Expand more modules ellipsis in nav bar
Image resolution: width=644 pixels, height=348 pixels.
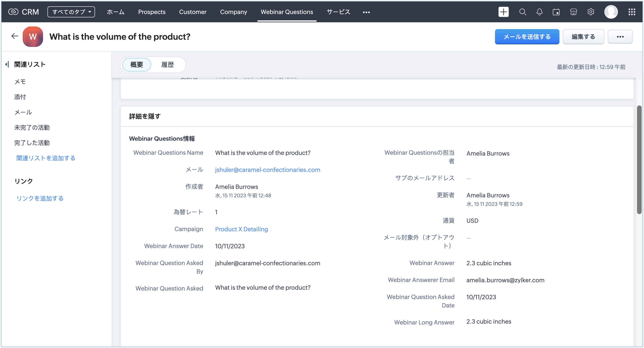(366, 12)
